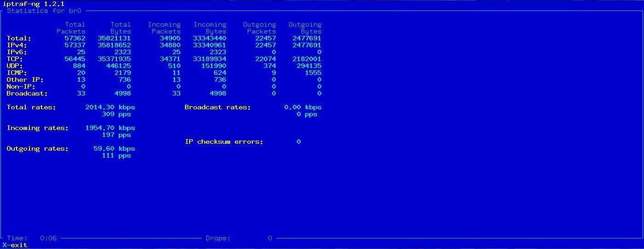644x249 pixels.
Task: Click ICMP total packets value 20
Action: click(x=81, y=73)
